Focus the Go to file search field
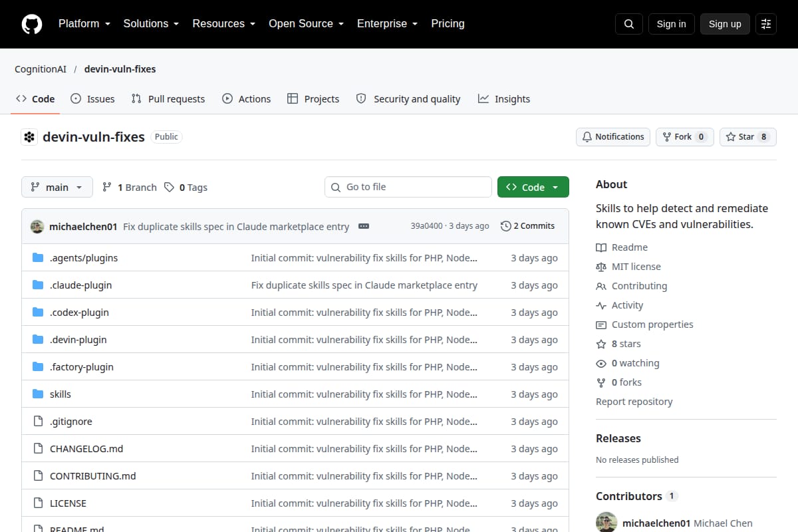 (408, 188)
